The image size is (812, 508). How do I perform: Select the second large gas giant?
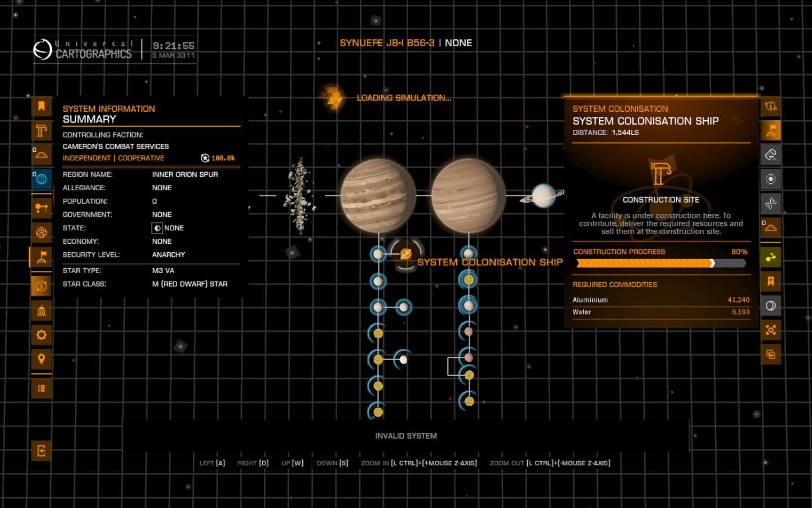click(469, 195)
